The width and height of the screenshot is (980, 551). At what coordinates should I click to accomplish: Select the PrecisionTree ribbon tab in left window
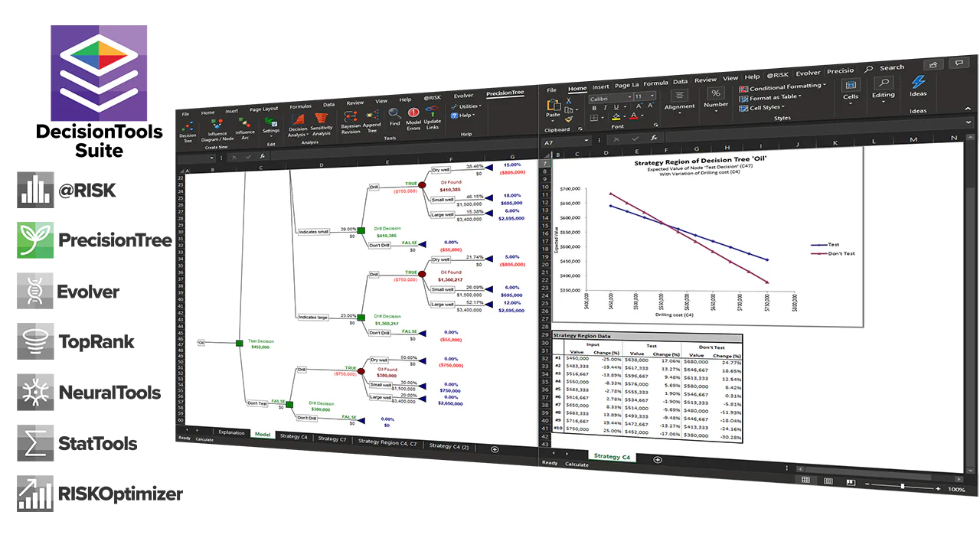click(x=505, y=93)
